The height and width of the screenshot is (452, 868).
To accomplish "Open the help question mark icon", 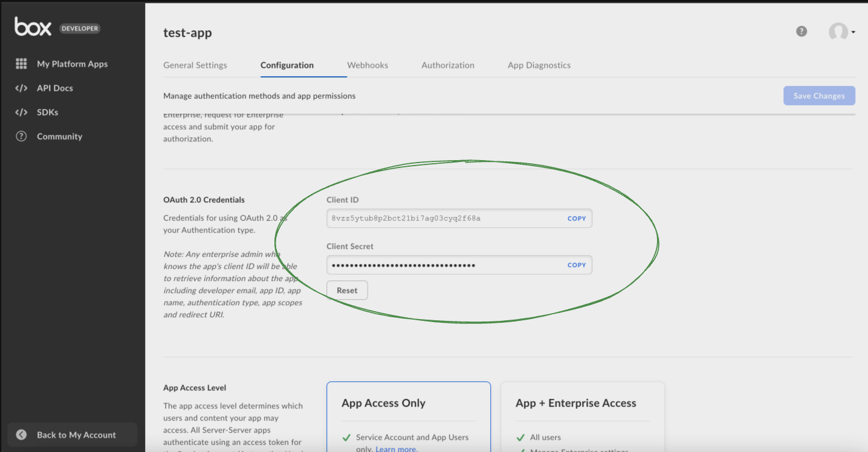I will pos(802,31).
